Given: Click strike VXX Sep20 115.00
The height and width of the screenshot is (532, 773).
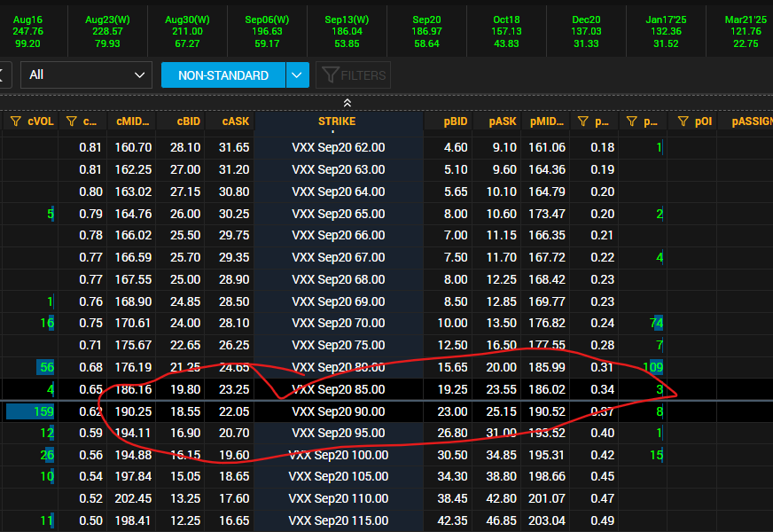Looking at the screenshot, I should click(339, 520).
